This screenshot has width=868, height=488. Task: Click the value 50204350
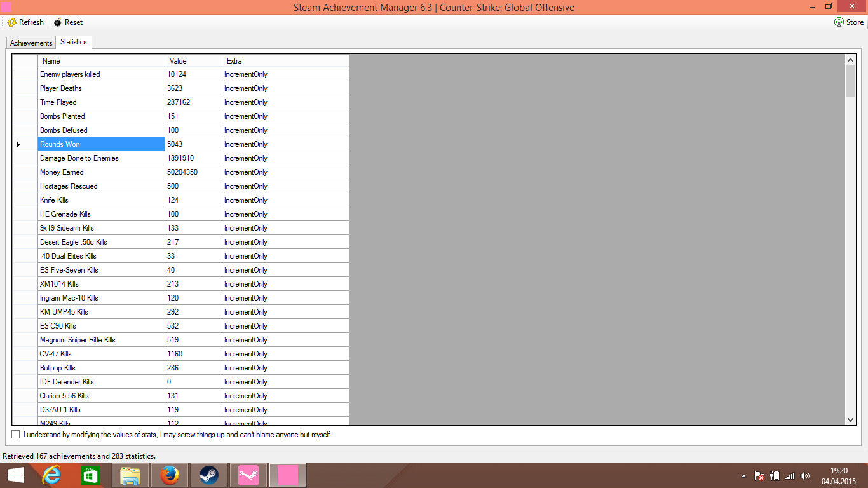click(x=194, y=172)
